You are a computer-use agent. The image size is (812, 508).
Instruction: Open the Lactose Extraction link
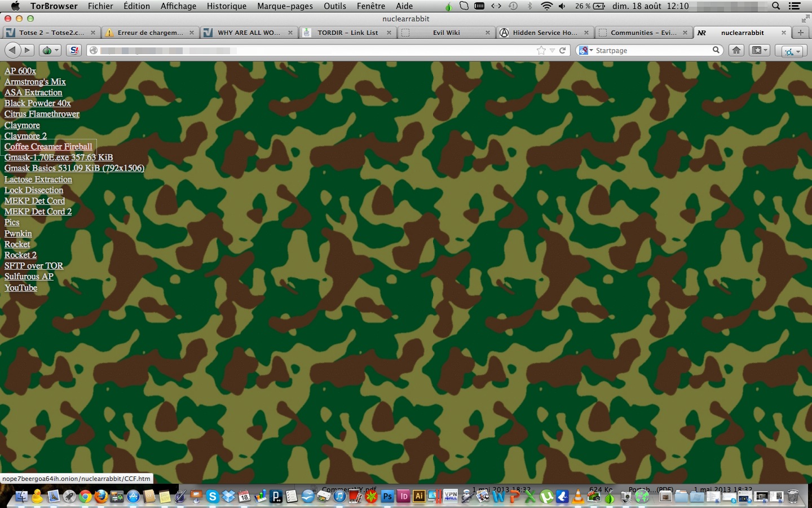[38, 179]
